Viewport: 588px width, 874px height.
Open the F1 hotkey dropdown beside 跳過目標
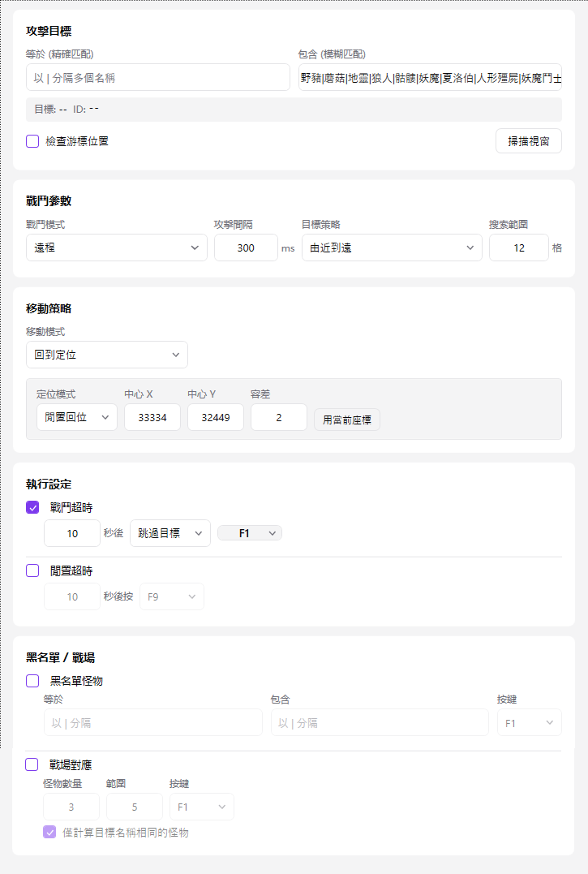[x=249, y=533]
